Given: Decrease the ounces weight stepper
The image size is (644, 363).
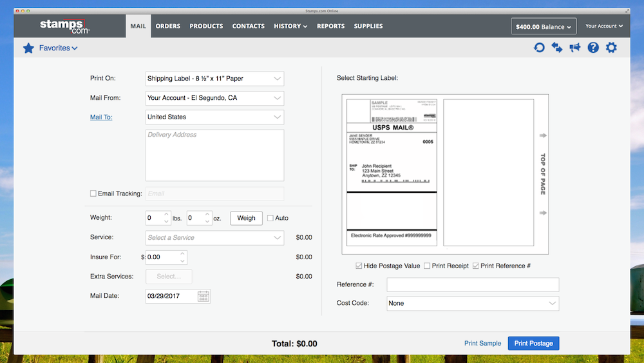Looking at the screenshot, I should (x=207, y=222).
